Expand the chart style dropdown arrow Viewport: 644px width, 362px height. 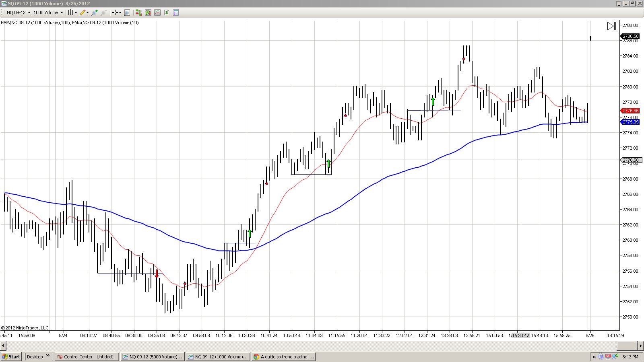click(x=76, y=12)
